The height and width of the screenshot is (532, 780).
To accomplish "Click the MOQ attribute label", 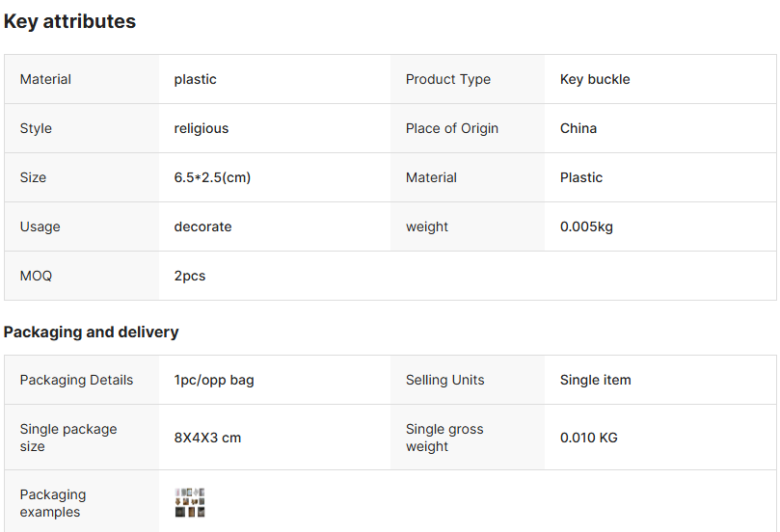I will click(36, 276).
